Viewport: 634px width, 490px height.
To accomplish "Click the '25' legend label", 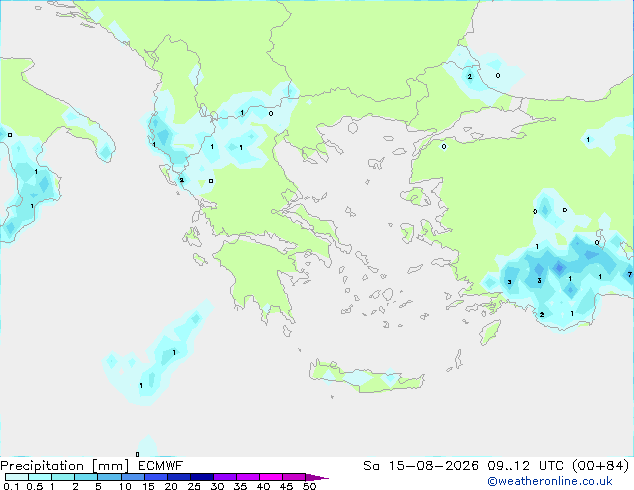I will [194, 486].
